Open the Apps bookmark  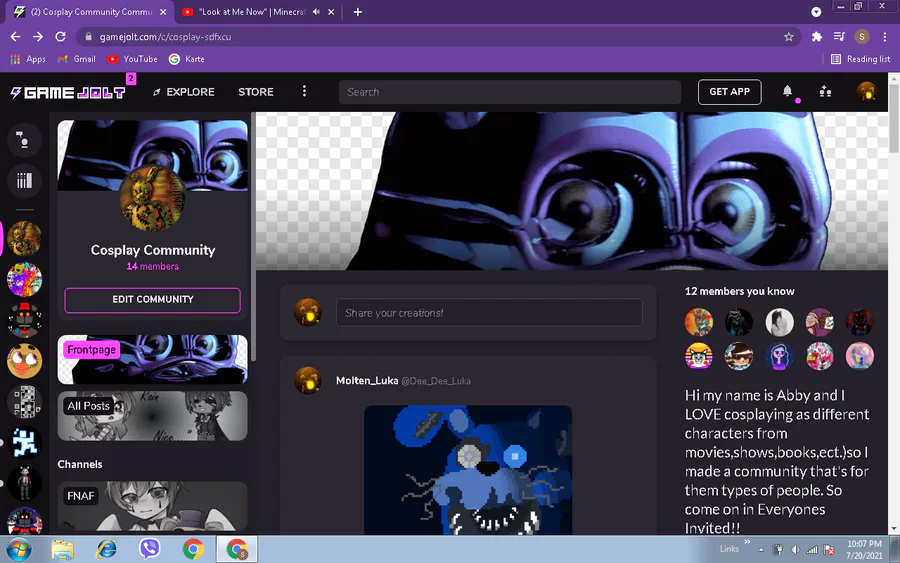point(28,59)
